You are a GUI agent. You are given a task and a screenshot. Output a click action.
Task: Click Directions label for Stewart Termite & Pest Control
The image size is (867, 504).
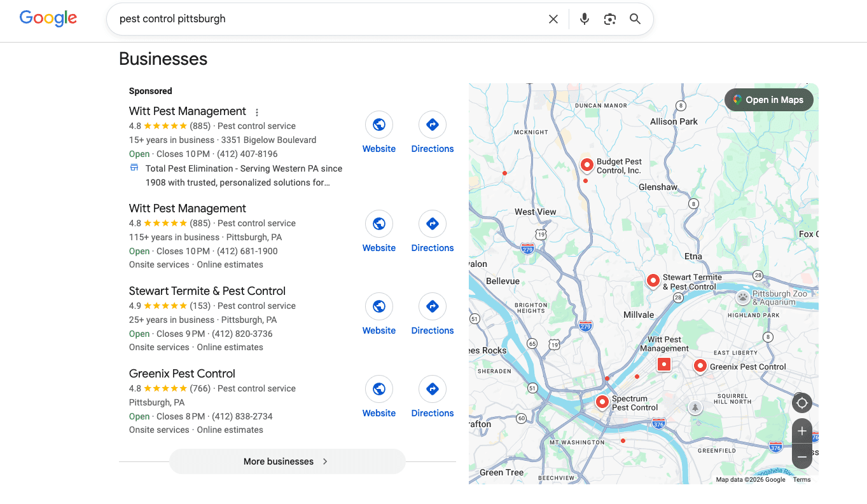pyautogui.click(x=433, y=330)
